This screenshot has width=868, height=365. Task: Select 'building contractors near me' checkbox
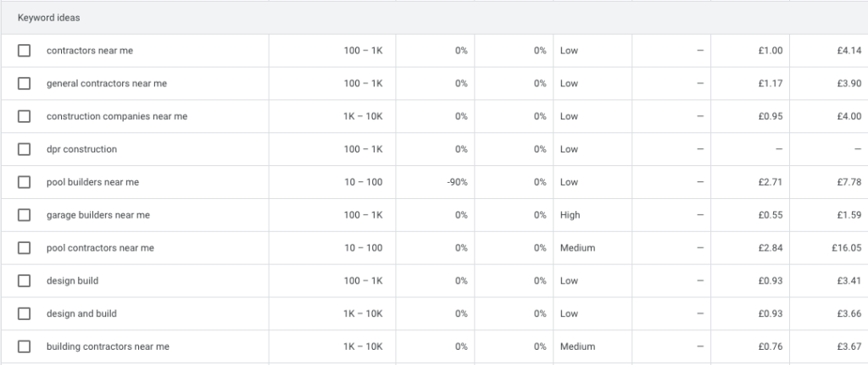25,346
